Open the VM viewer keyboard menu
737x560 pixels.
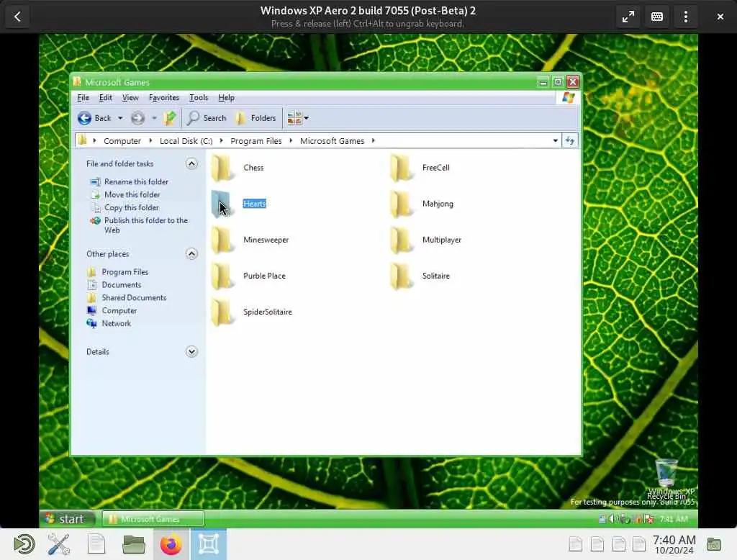coord(657,17)
